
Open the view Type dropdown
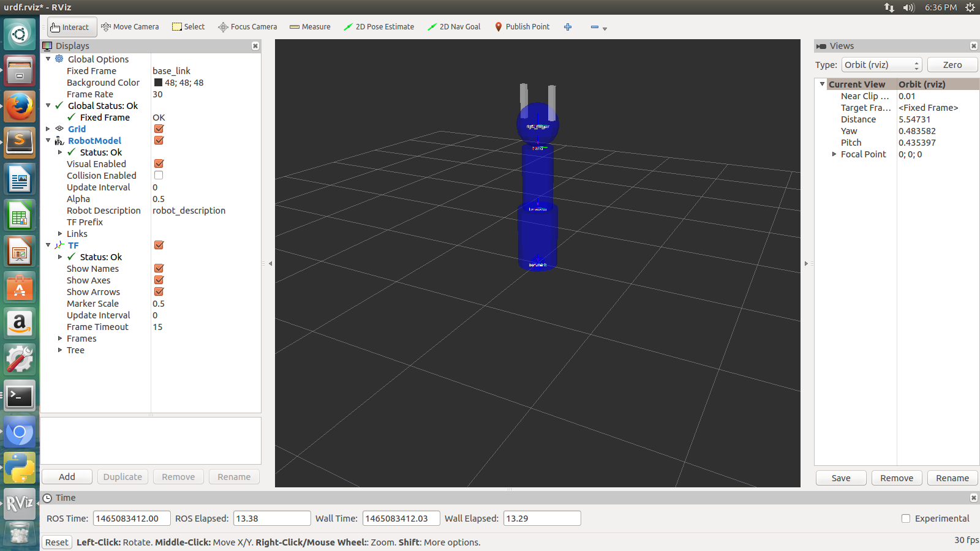[881, 65]
